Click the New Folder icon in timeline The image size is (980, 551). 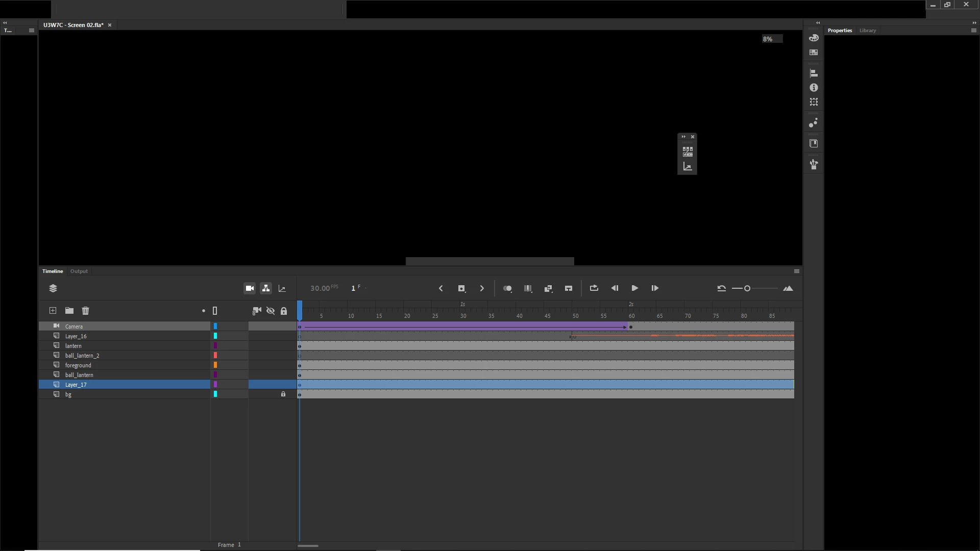(x=69, y=311)
